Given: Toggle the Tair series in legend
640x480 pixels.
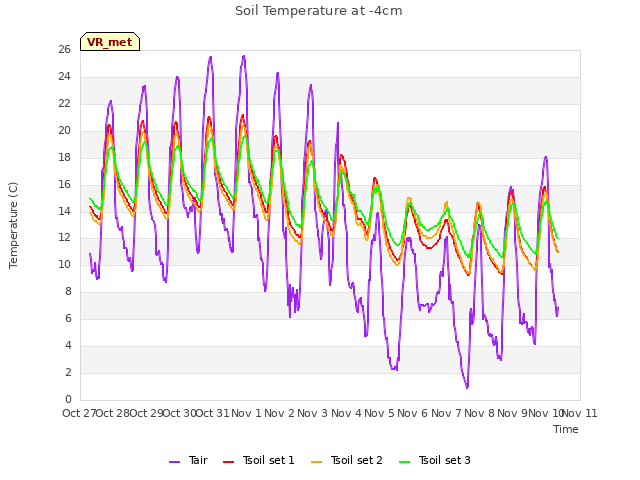Looking at the screenshot, I should (x=189, y=460).
